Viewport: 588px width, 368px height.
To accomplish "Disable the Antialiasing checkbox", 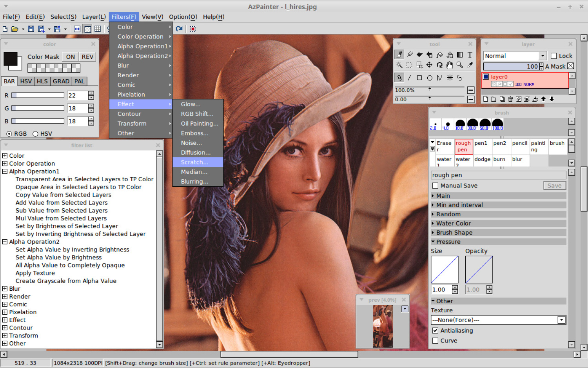I will click(x=436, y=330).
